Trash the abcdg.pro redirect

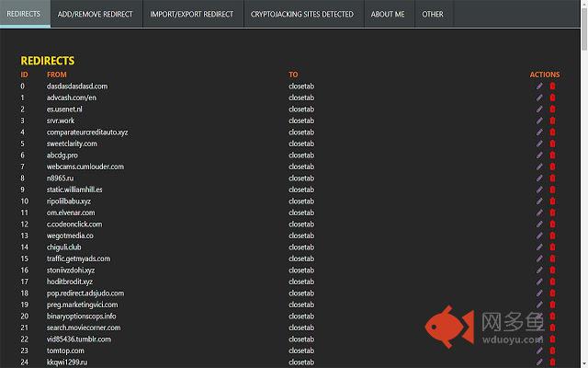(x=552, y=155)
